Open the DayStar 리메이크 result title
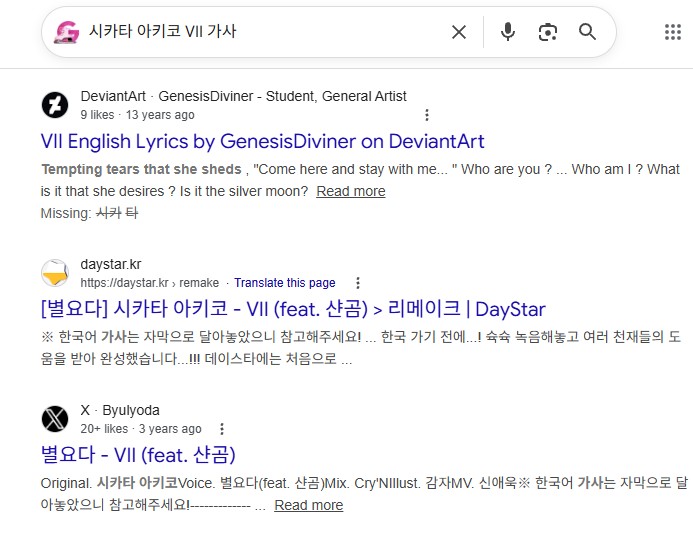 pos(293,309)
